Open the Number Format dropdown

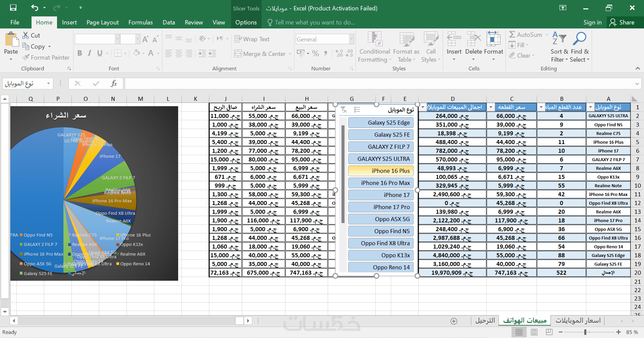pyautogui.click(x=351, y=39)
